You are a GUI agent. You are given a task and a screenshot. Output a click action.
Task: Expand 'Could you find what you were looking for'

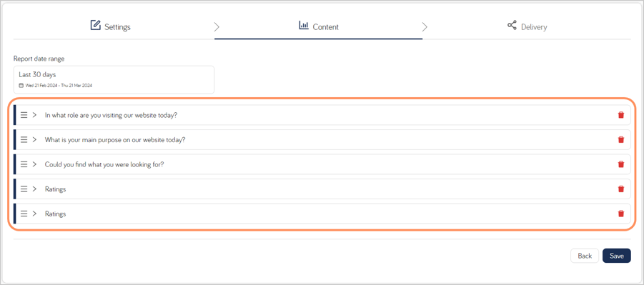pos(34,164)
